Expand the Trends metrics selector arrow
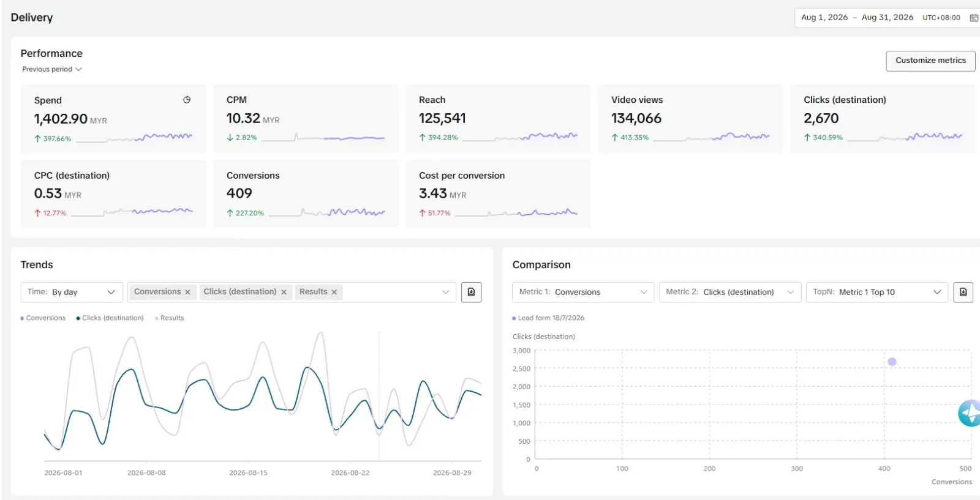Screen dimensions: 980x500 445,292
